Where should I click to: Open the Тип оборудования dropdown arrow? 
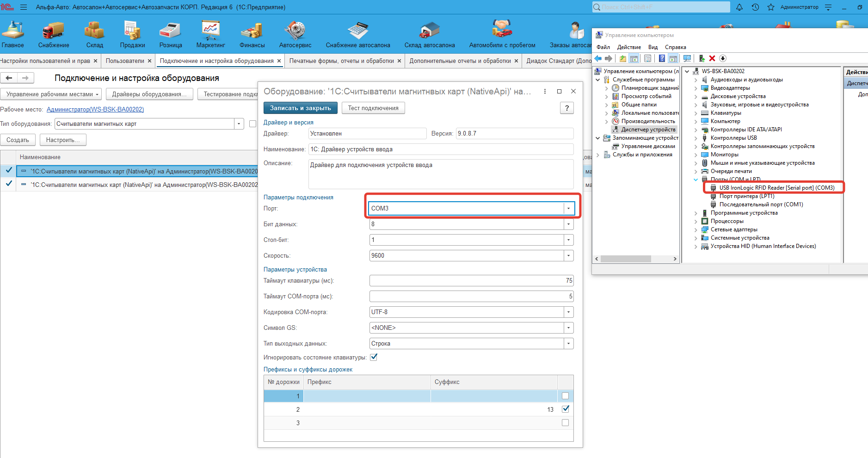239,124
